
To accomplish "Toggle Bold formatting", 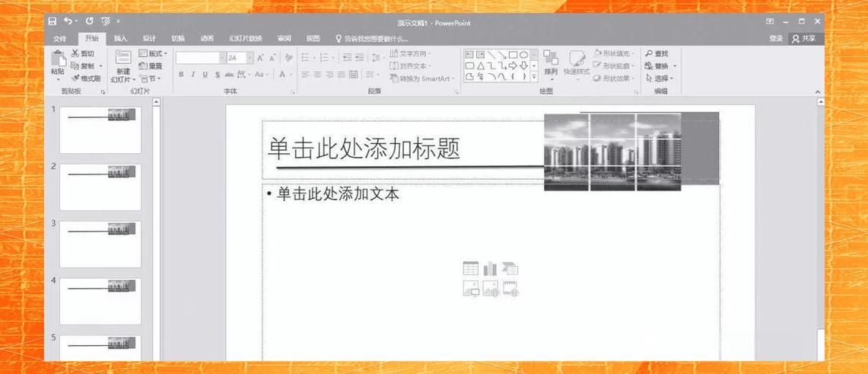I will click(181, 74).
